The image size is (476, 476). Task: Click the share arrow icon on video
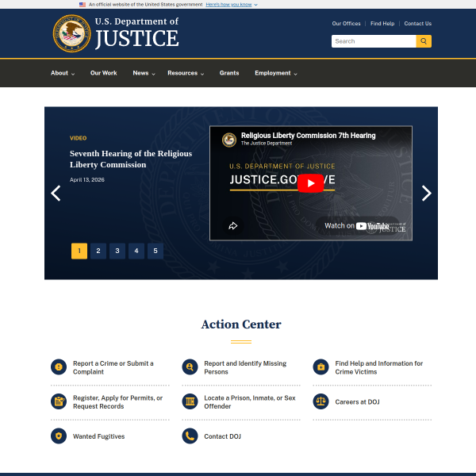[x=232, y=225]
